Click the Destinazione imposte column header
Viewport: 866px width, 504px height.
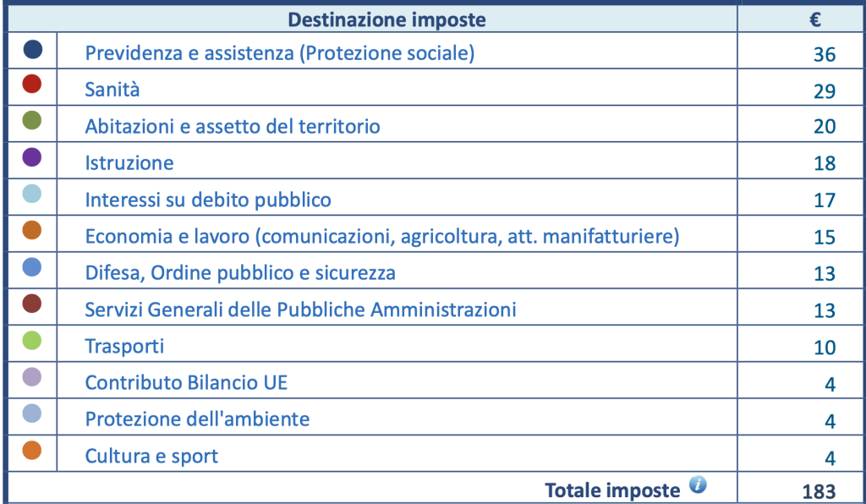tap(386, 20)
